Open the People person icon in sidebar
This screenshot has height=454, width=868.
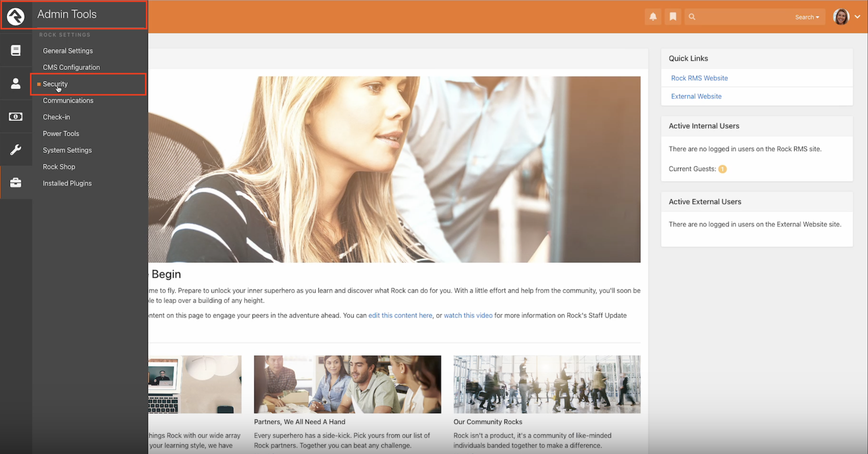click(15, 83)
